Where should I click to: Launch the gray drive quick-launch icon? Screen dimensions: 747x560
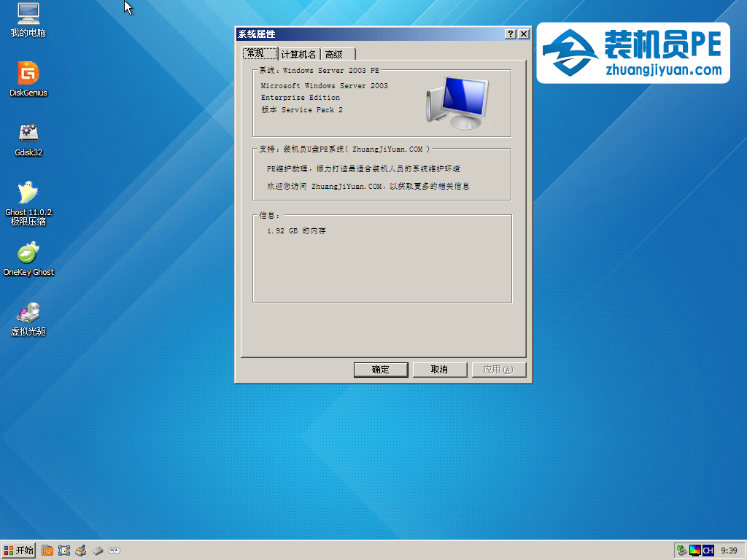coord(98,551)
